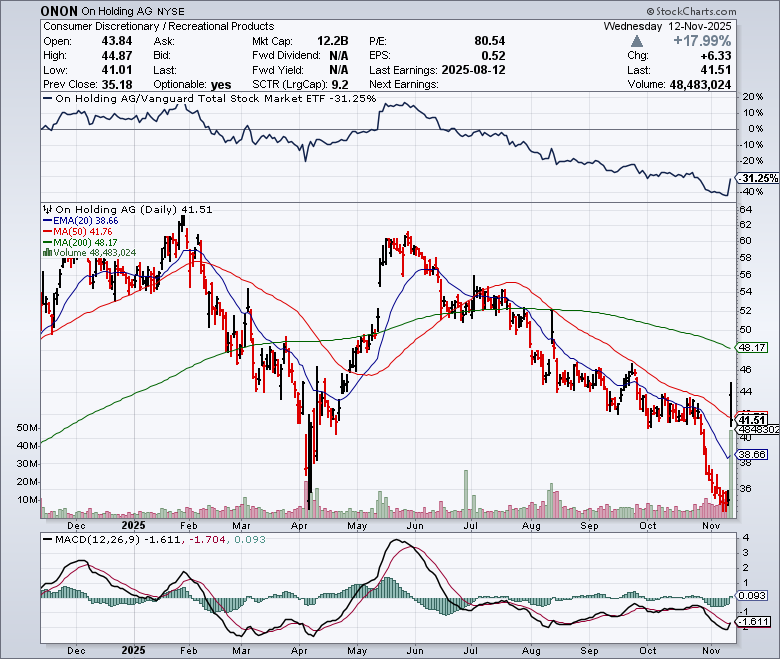Click the Optionable yes value
780x659 pixels.
click(x=221, y=85)
